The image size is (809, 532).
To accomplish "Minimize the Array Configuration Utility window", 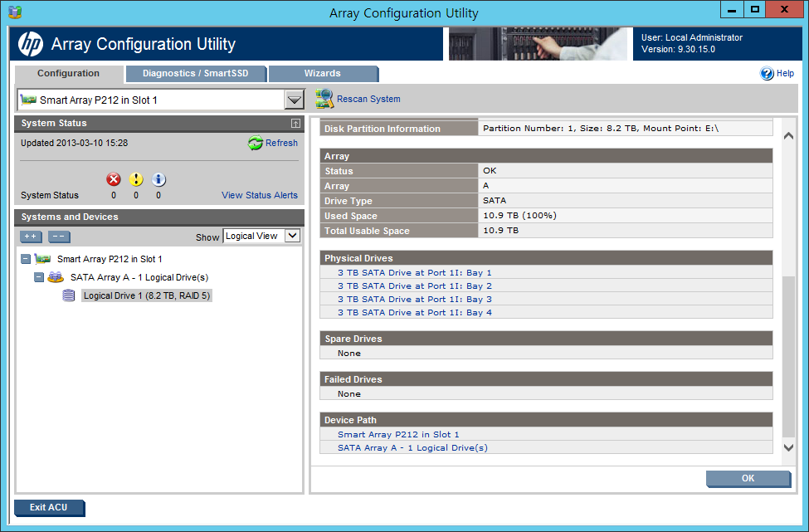I will pyautogui.click(x=732, y=10).
